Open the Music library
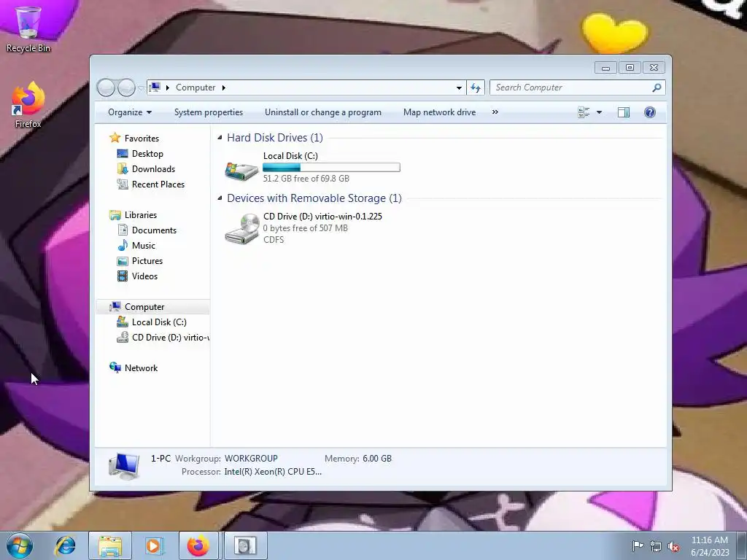This screenshot has width=747, height=560. (x=144, y=246)
